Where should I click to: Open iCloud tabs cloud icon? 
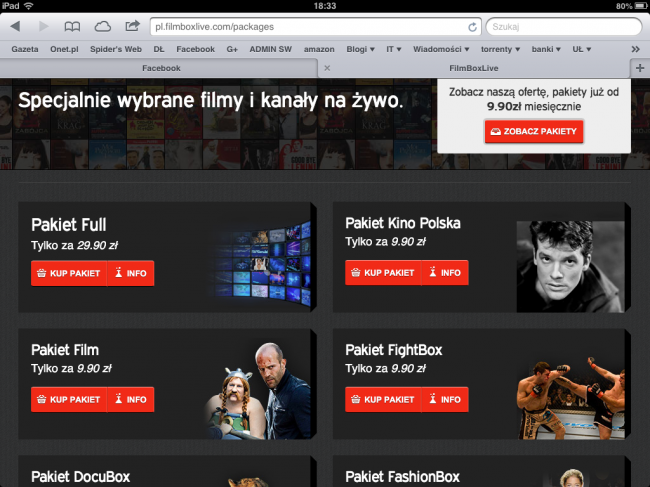[x=102, y=27]
